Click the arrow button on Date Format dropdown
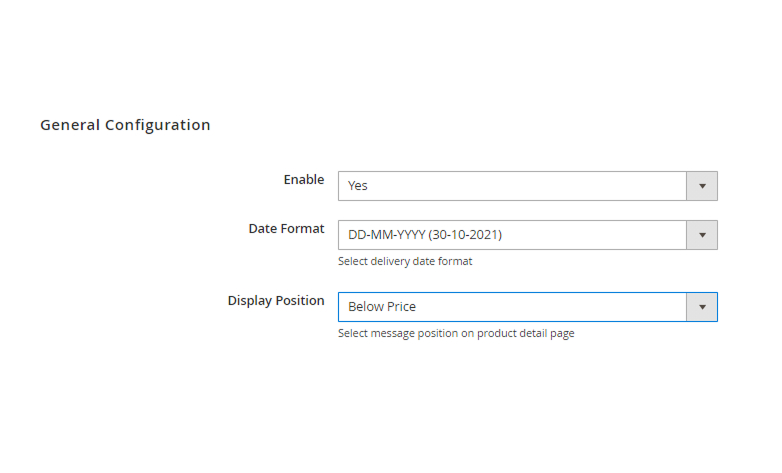Image resolution: width=782 pixels, height=473 pixels. [702, 235]
